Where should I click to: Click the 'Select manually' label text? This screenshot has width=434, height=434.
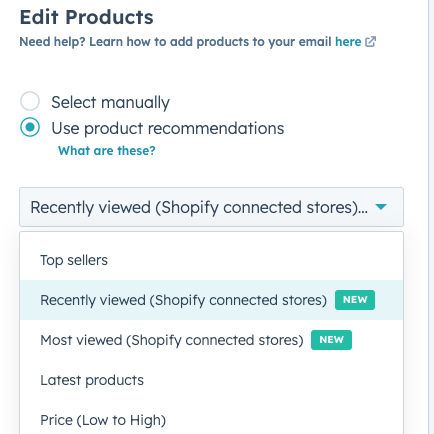click(x=110, y=102)
